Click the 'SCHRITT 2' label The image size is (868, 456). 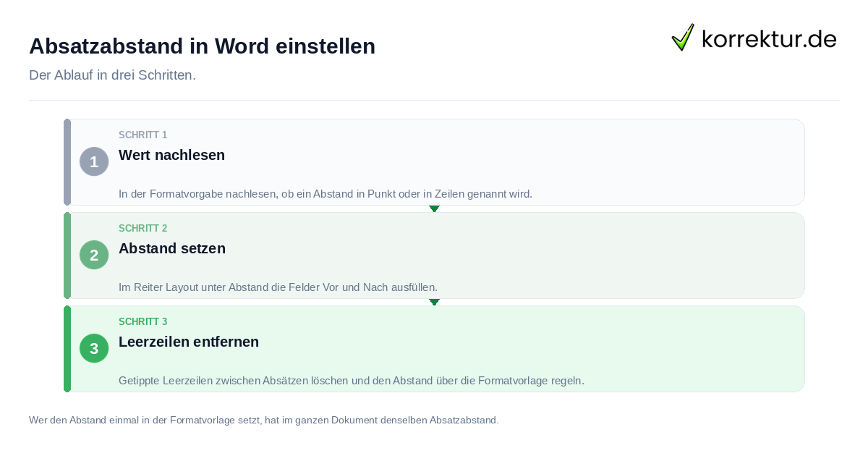(x=143, y=228)
